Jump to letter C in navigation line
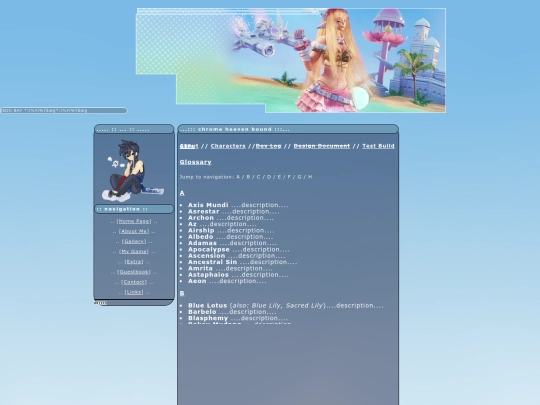 [x=259, y=177]
